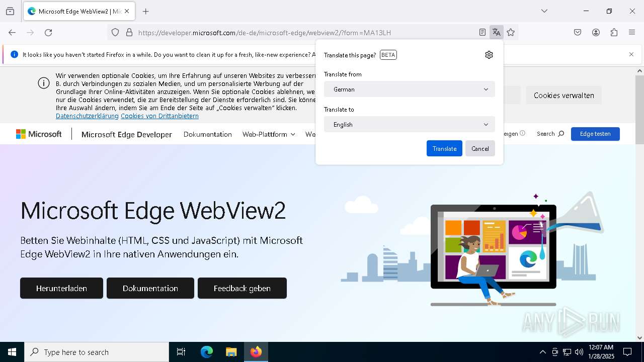
Task: Open the Extensions puzzle icon
Action: click(x=614, y=32)
